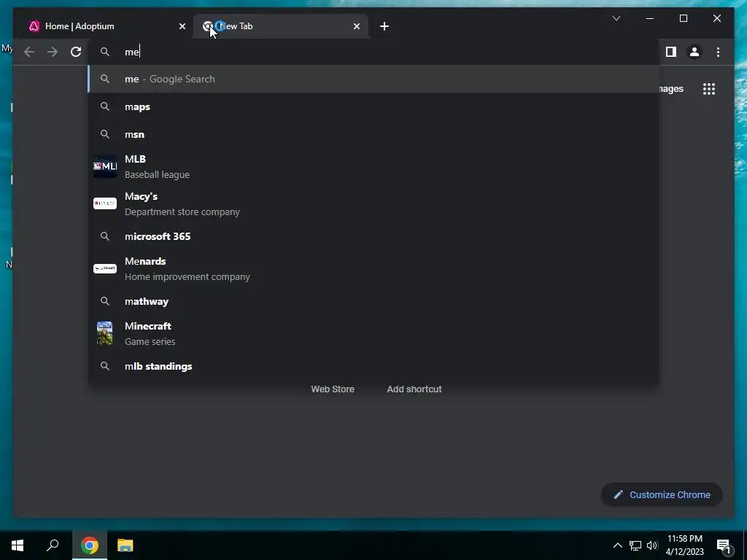Click the search icon beside "mlb standings"

pos(105,366)
